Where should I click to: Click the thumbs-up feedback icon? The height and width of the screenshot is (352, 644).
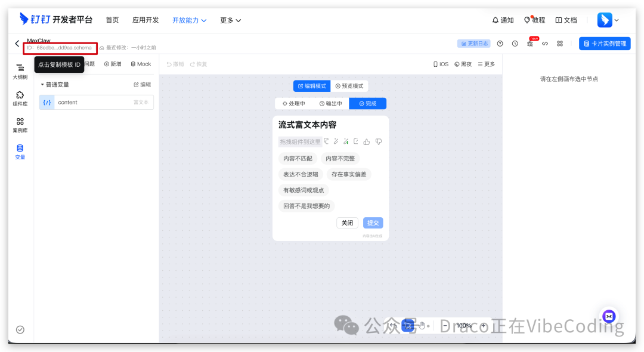pyautogui.click(x=367, y=141)
